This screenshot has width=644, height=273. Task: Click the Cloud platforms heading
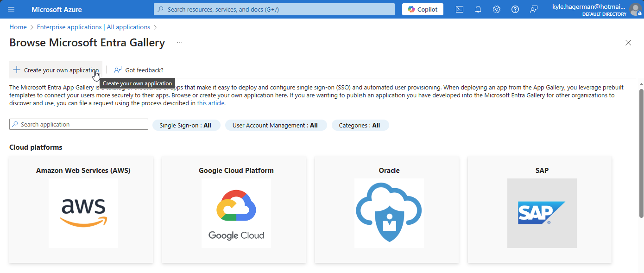pos(36,147)
